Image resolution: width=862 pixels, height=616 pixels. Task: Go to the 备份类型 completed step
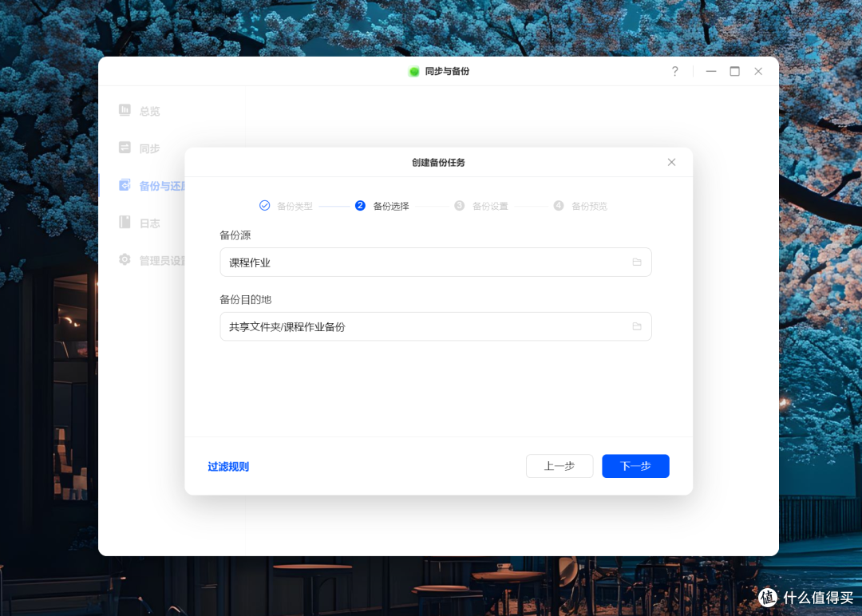tap(286, 206)
